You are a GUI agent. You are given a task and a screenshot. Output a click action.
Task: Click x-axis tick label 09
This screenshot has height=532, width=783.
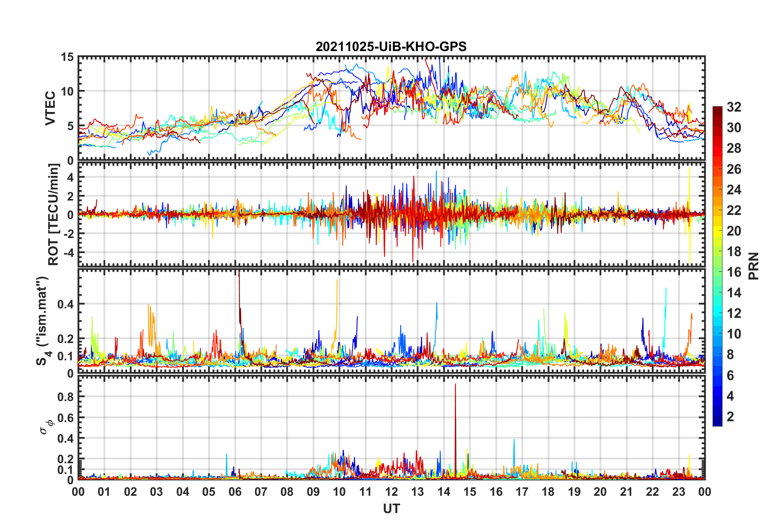click(x=313, y=492)
